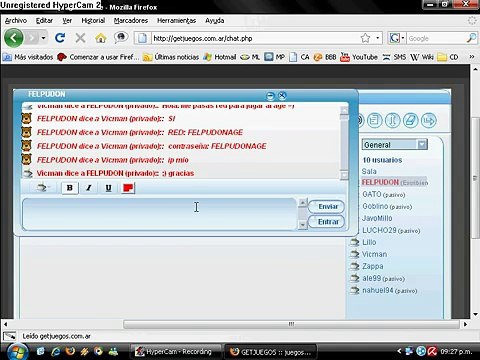Open the address bar history dropdown
Image resolution: width=480 pixels, height=360 pixels.
377,38
